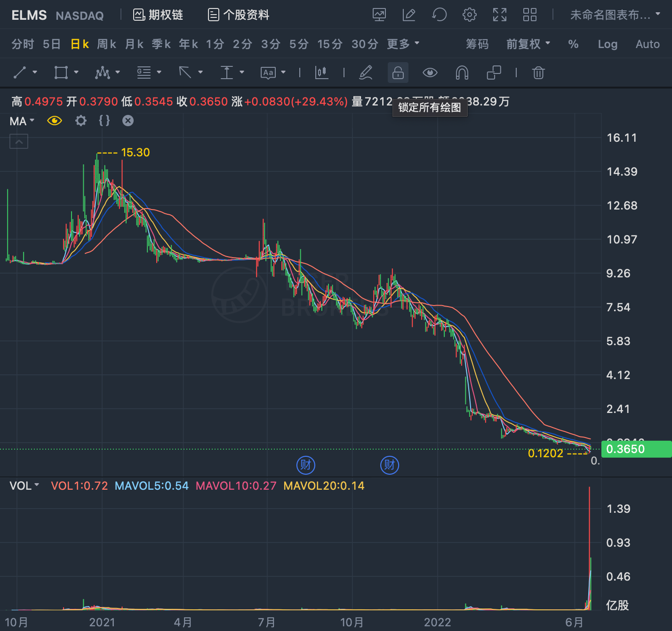This screenshot has width=672, height=631.
Task: Open the 前复权 adjustment dropdown
Action: coord(528,44)
